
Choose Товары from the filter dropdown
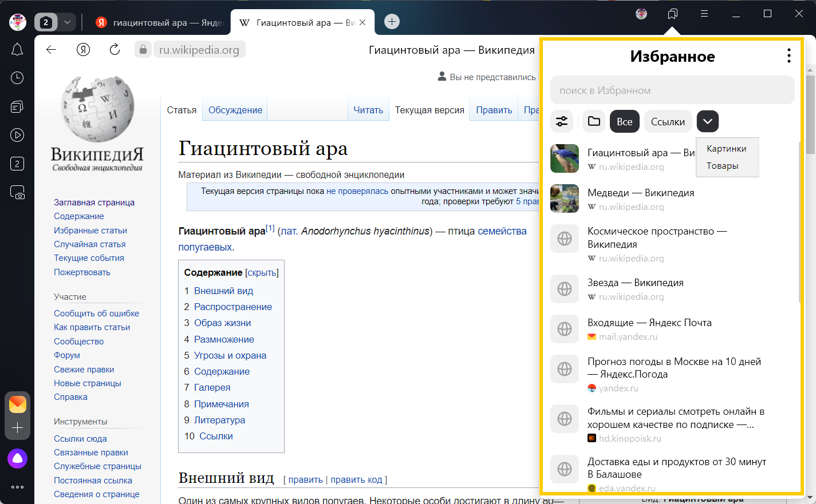coord(723,166)
